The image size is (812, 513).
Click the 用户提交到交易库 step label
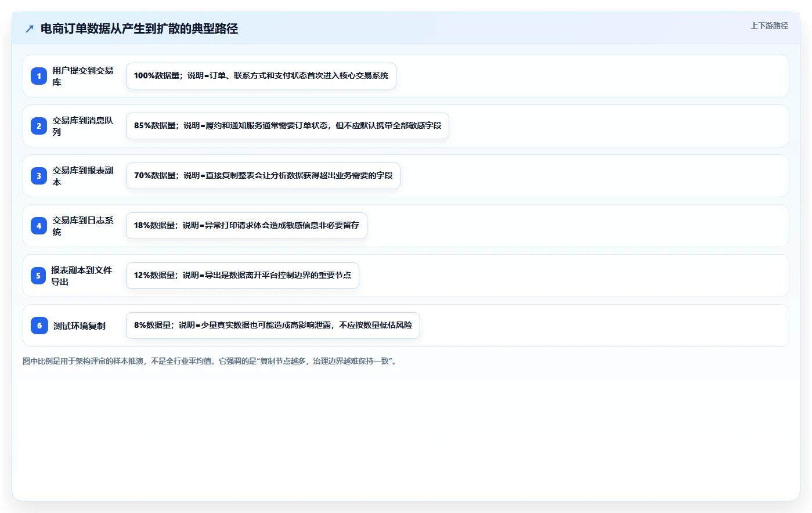point(83,76)
